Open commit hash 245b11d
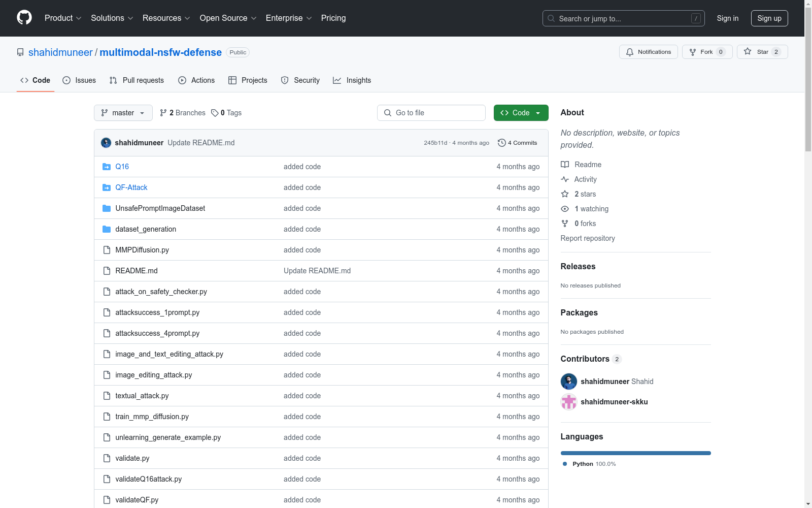812x508 pixels. [436, 143]
